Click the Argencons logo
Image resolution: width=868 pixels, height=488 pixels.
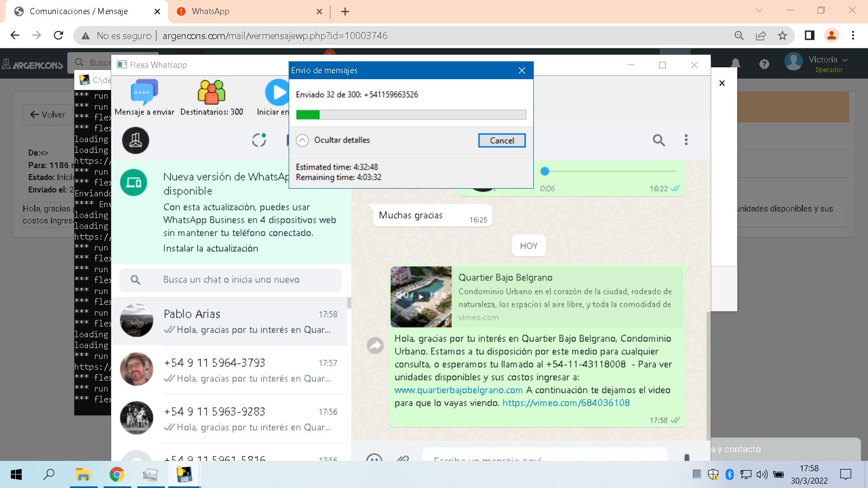pos(33,65)
